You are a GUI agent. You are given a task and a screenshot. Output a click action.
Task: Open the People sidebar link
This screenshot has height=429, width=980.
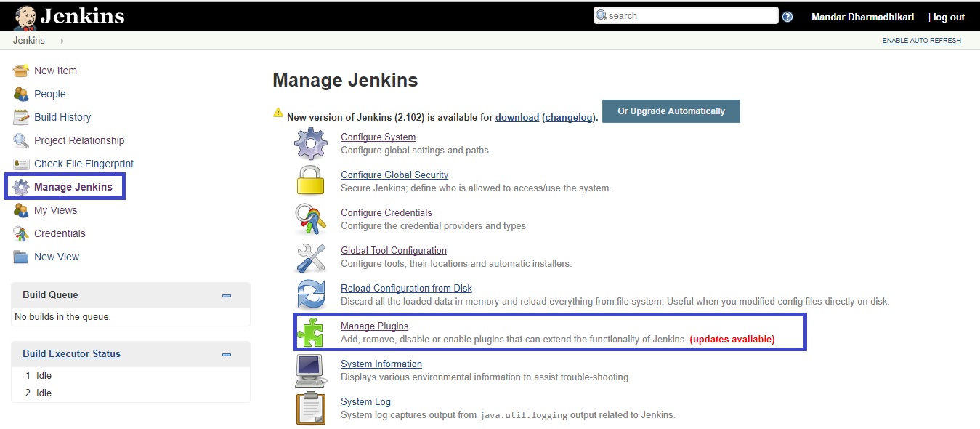point(49,94)
